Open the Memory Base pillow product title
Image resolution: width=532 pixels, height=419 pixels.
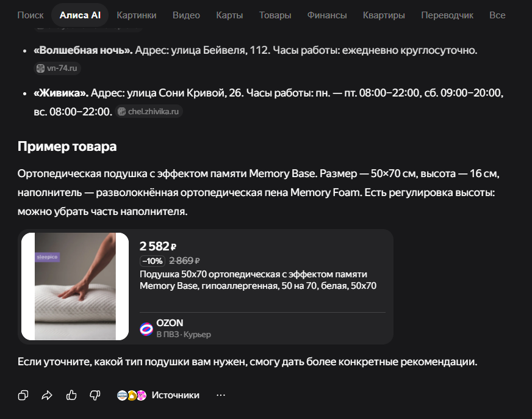point(258,280)
